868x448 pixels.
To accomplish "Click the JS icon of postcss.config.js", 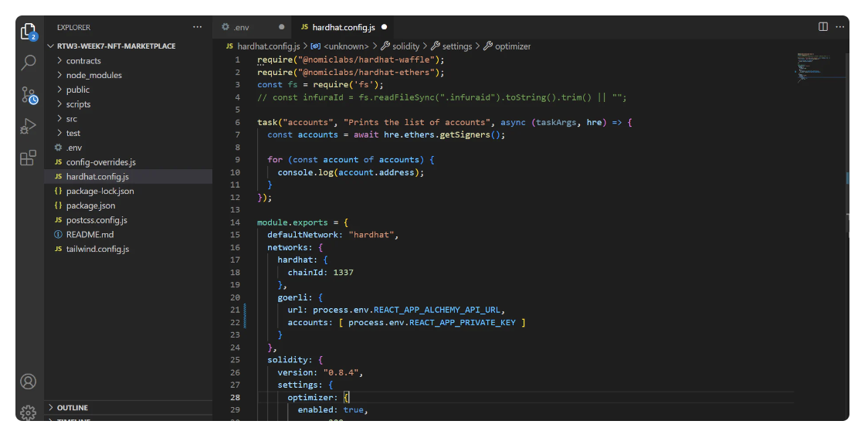I will 58,220.
